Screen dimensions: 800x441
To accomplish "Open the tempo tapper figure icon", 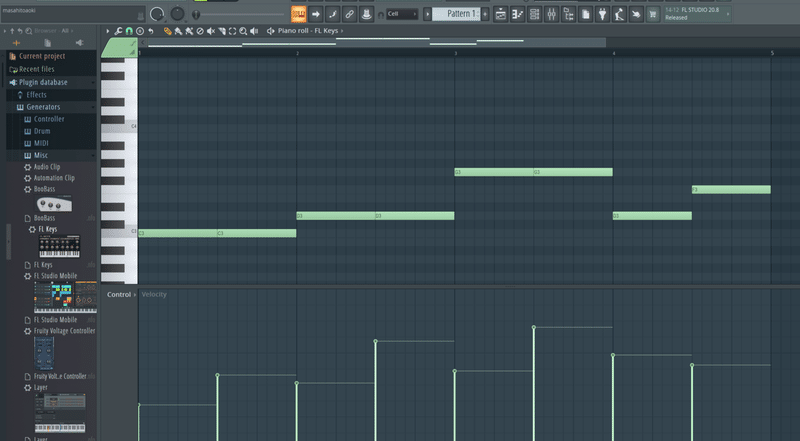I will [x=619, y=14].
